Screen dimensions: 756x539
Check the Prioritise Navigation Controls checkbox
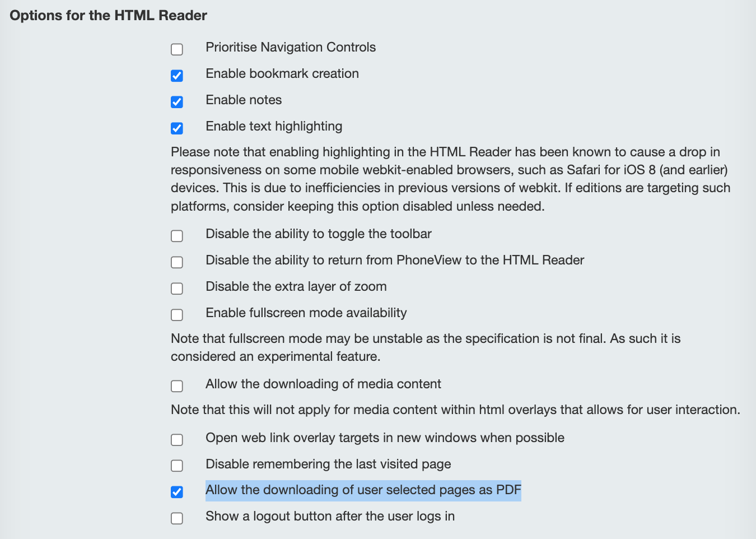177,49
